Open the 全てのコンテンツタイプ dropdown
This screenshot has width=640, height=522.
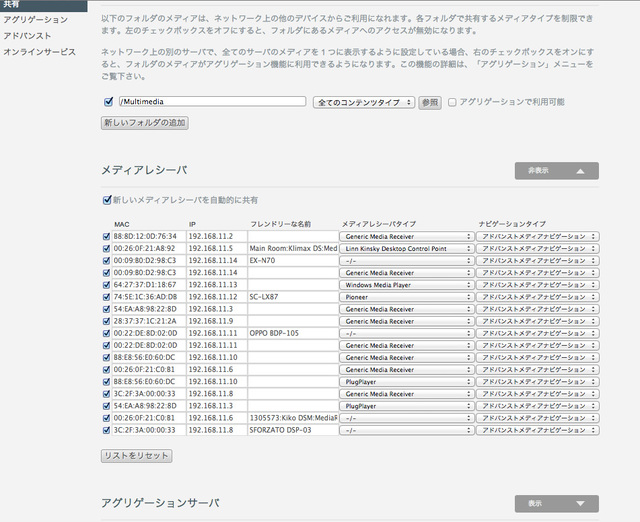(x=363, y=102)
